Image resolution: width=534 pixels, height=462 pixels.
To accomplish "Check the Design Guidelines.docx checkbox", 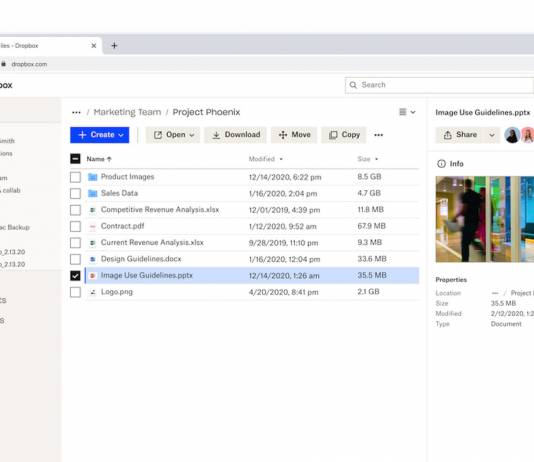I will point(75,259).
